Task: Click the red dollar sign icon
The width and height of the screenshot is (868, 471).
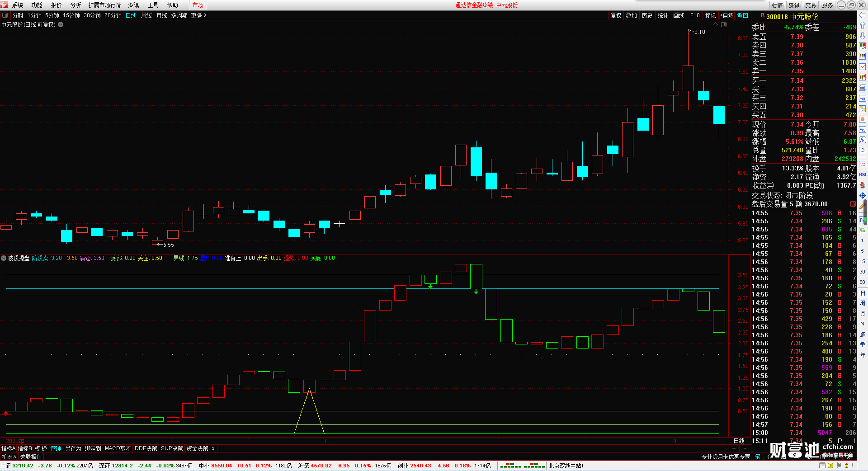Action: click(863, 185)
